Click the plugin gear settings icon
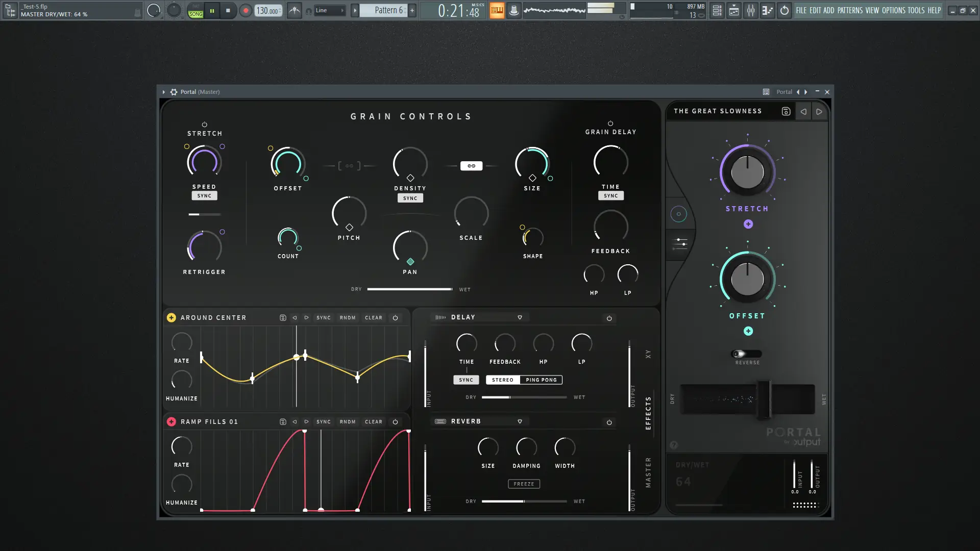The width and height of the screenshot is (980, 551). [174, 92]
